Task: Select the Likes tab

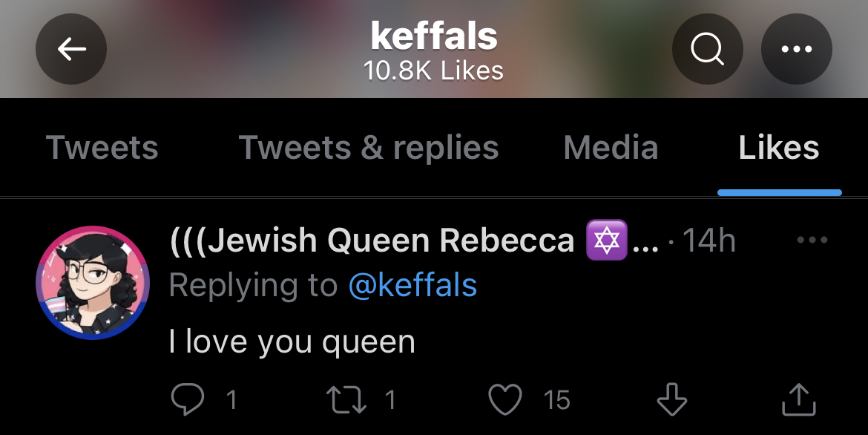Action: 779,148
